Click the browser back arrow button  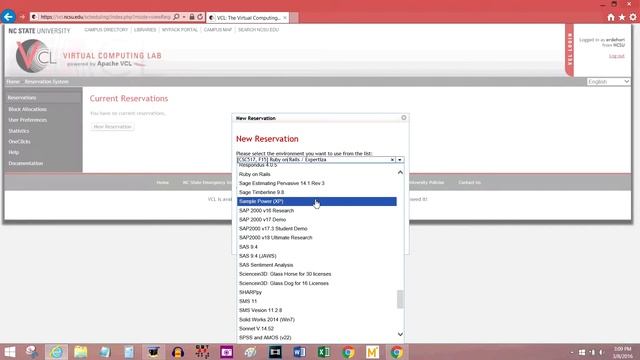pyautogui.click(x=8, y=17)
